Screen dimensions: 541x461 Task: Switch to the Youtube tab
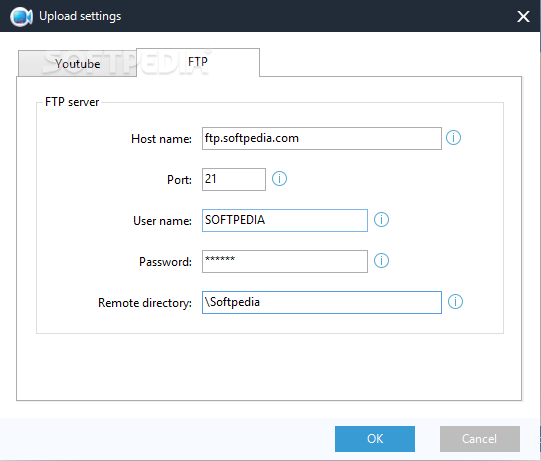pos(77,63)
